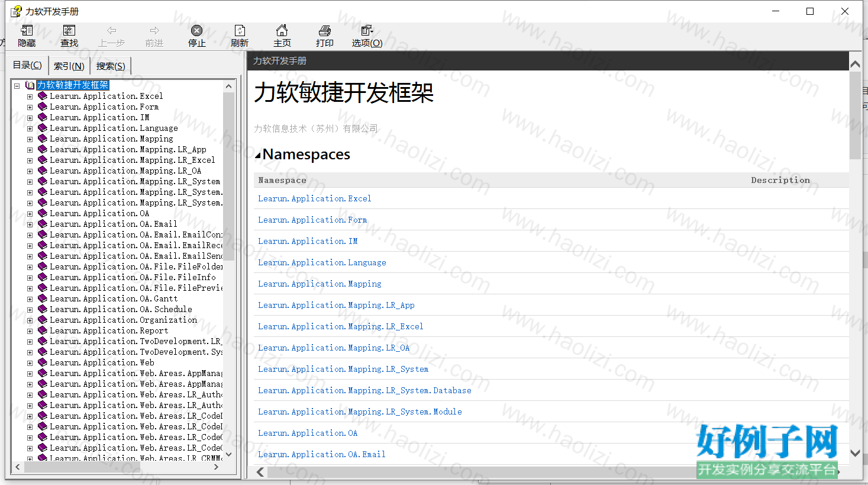Click the book icon beside Learun.Application.Web
Image resolution: width=868 pixels, height=485 pixels.
[x=42, y=362]
